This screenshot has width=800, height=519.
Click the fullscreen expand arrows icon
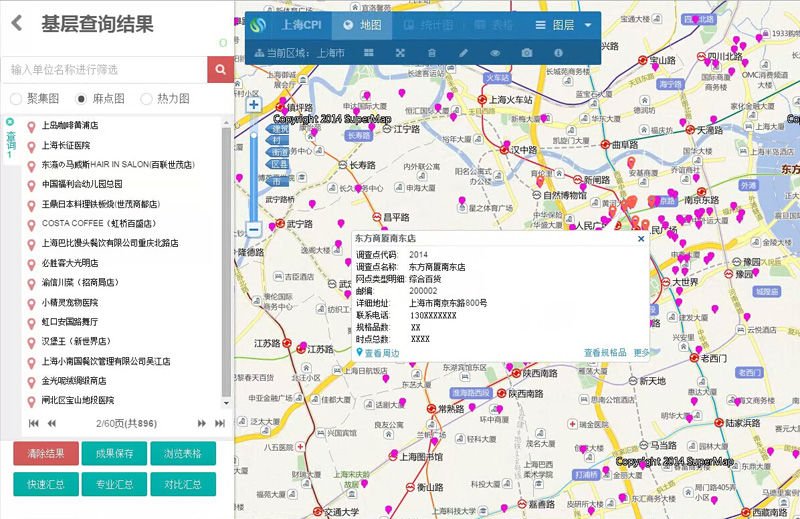[x=400, y=53]
